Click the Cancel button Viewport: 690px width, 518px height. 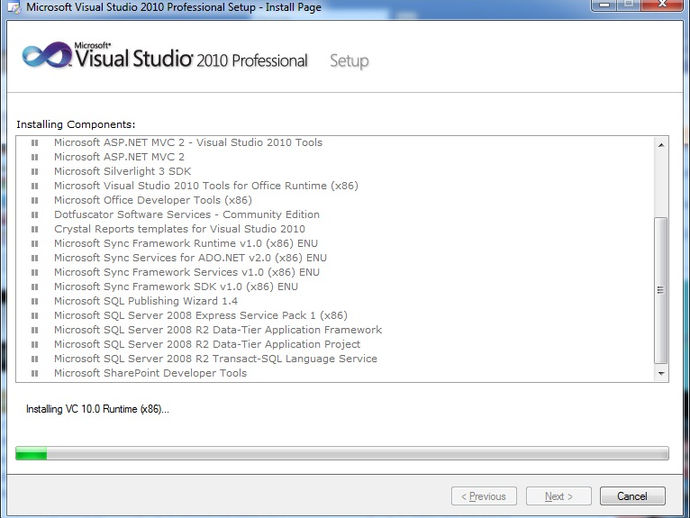point(632,496)
